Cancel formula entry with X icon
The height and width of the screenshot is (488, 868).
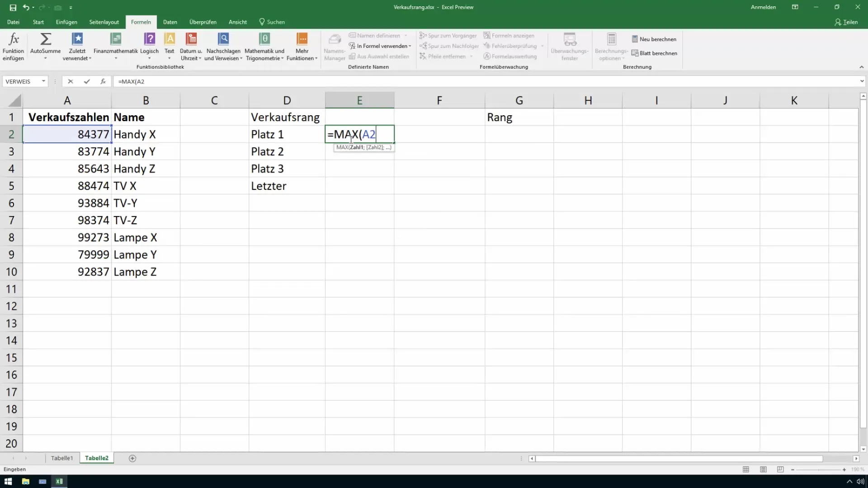point(70,81)
